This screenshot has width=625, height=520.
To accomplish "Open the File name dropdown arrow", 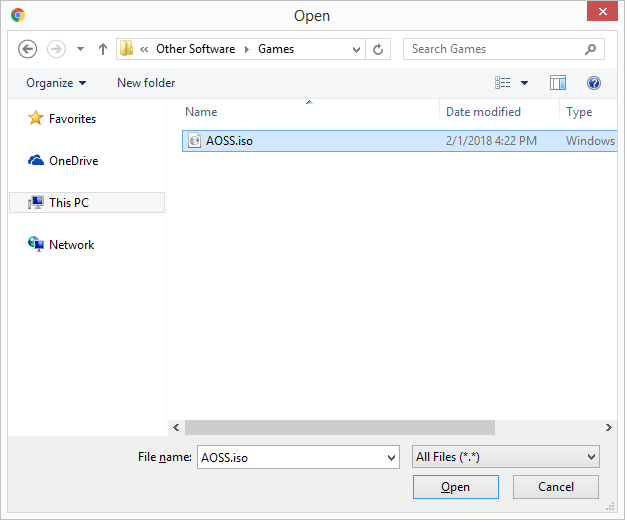I will coord(392,457).
